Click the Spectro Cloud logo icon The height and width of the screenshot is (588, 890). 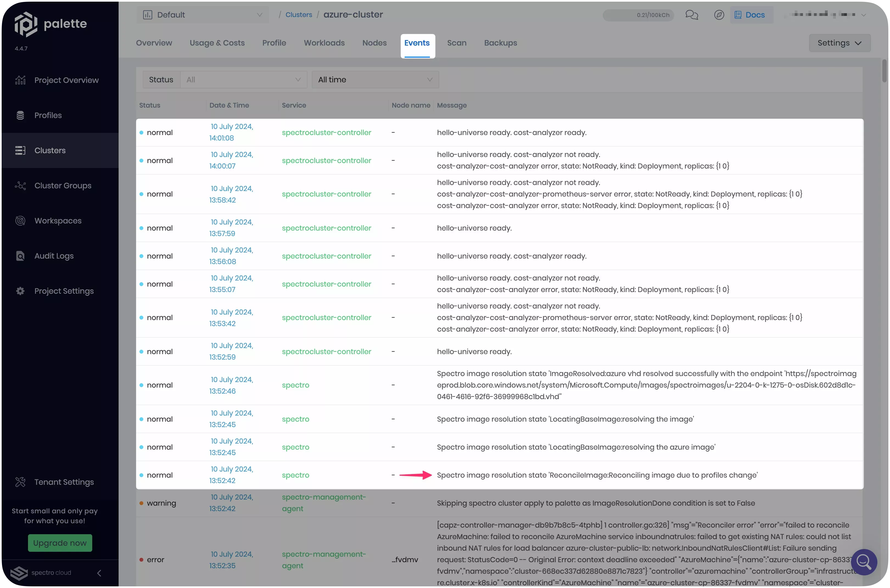(x=19, y=573)
